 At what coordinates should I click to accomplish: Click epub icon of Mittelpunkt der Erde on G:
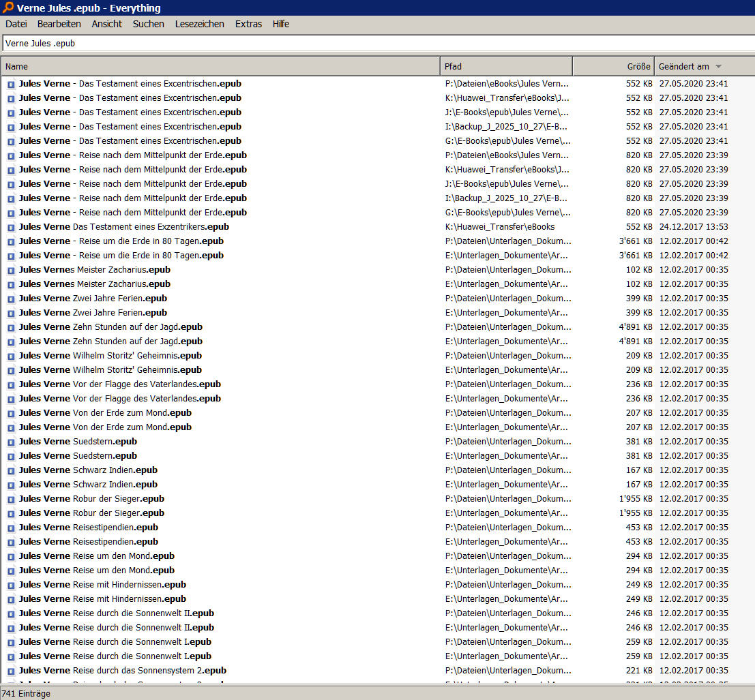tap(11, 213)
